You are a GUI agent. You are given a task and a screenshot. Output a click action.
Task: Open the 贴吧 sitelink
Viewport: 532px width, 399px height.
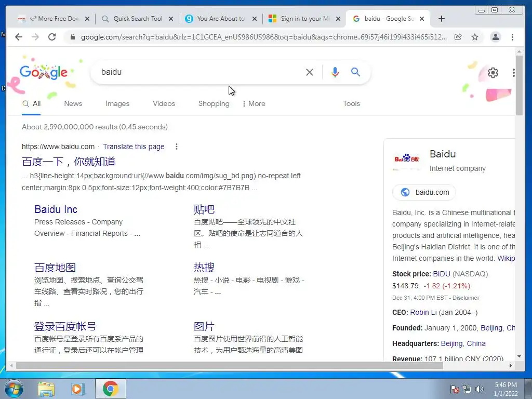tap(204, 209)
